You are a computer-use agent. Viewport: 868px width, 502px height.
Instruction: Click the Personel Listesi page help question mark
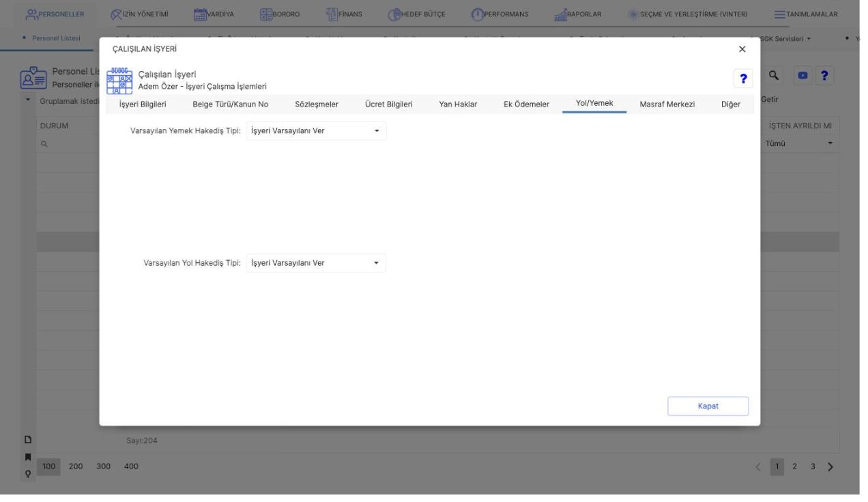(824, 76)
